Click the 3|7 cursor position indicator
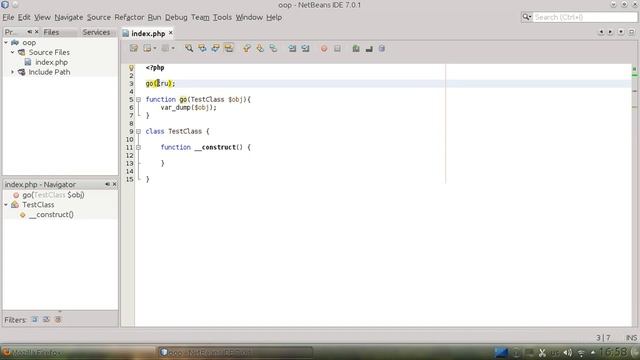This screenshot has width=640, height=360. 603,338
